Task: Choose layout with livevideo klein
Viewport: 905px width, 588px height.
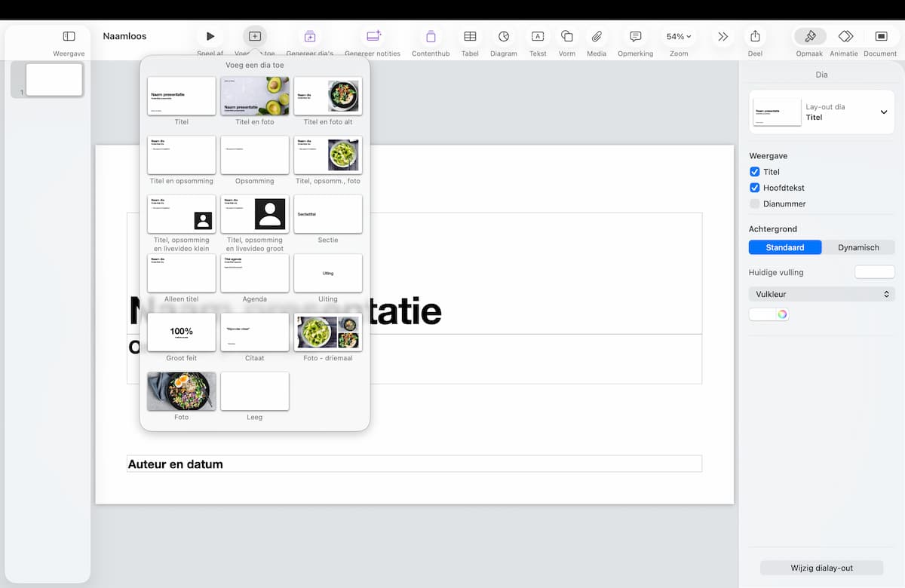Action: point(182,214)
